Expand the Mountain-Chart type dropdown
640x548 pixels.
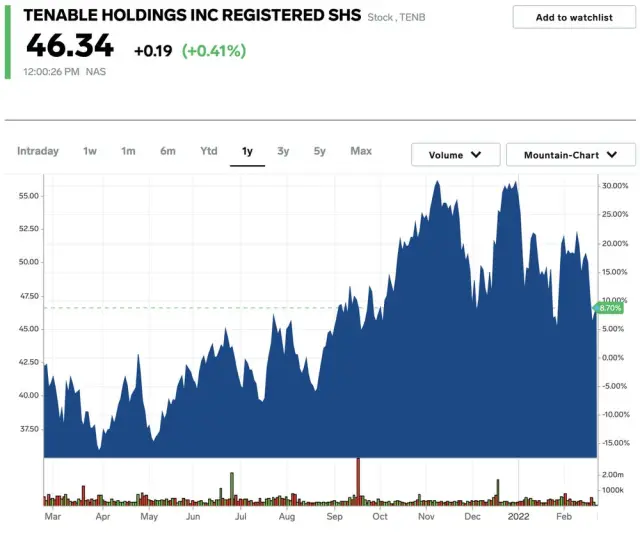click(x=570, y=155)
